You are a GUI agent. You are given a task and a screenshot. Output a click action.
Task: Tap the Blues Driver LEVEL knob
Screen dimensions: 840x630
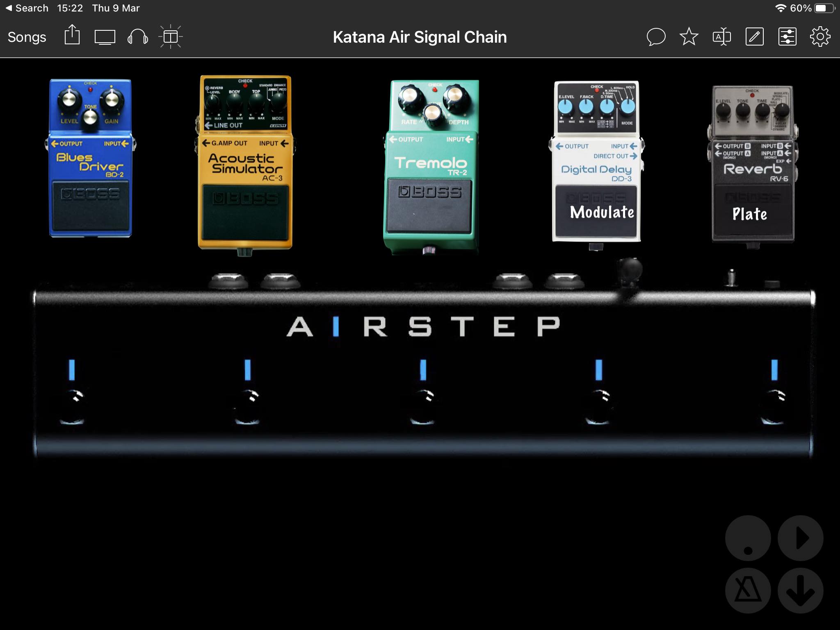click(69, 98)
